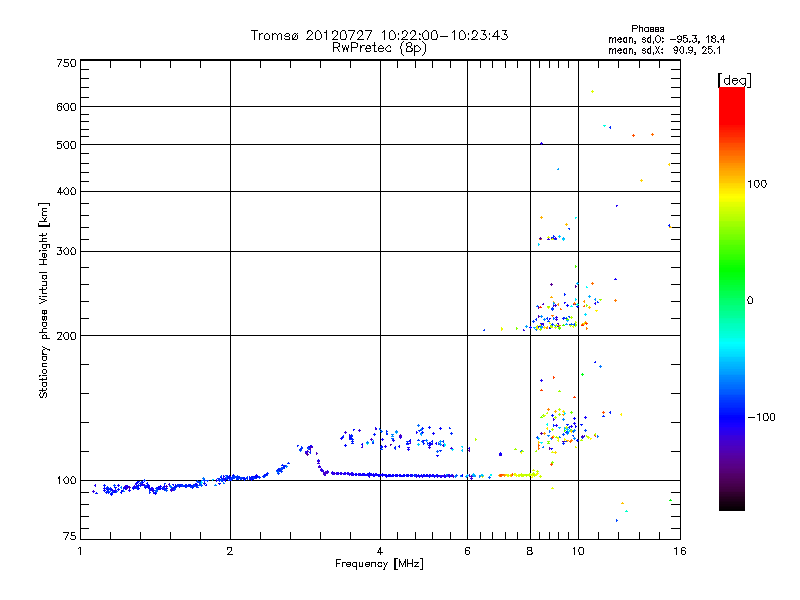Viewport: 800px width, 600px height.
Task: Click the x-axis tick label "8"
Action: pyautogui.click(x=530, y=551)
